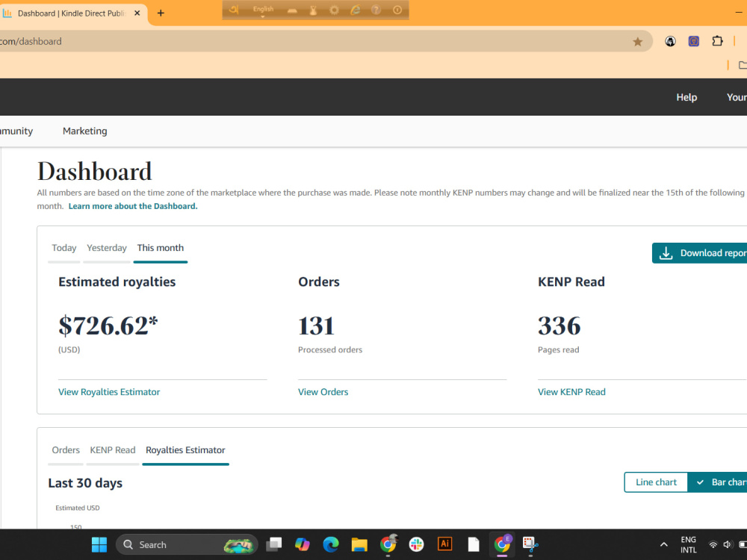This screenshot has width=747, height=560.
Task: Open the View Orders link
Action: (x=323, y=392)
